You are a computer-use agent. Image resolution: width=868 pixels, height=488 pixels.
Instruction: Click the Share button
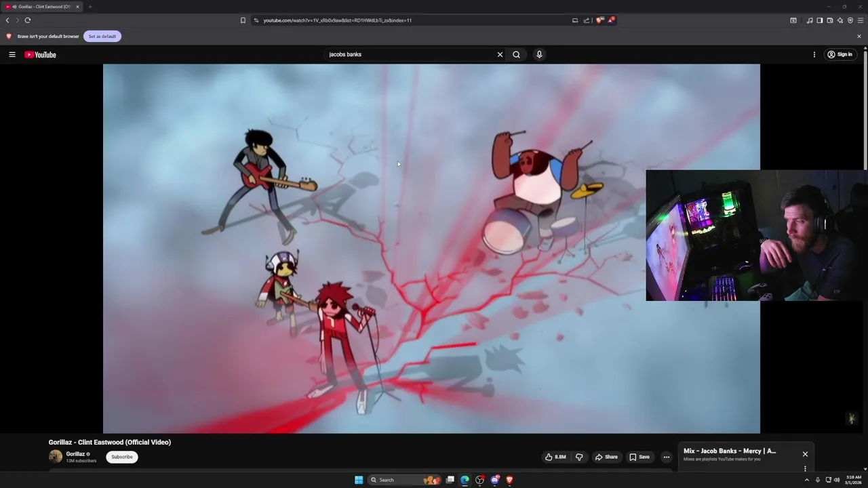coord(606,457)
